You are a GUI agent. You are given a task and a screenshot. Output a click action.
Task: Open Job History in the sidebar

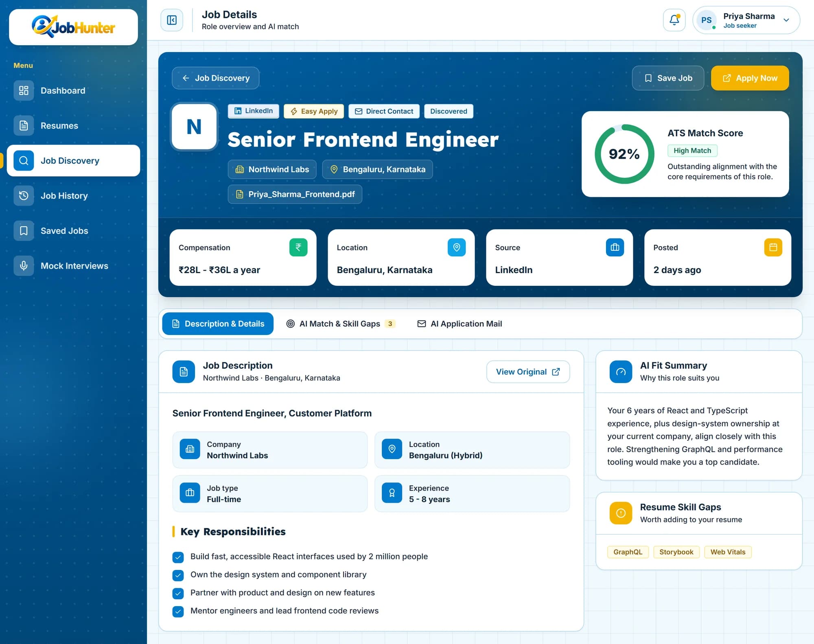(x=73, y=195)
